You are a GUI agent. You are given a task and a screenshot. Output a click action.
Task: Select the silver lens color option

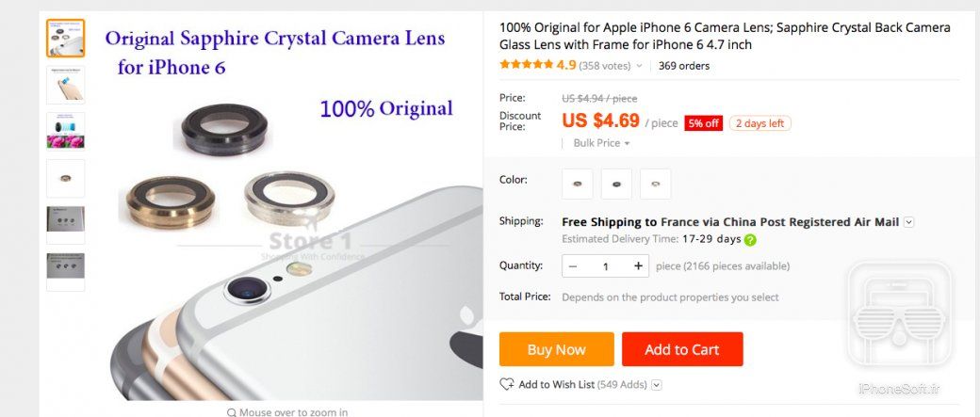coord(655,184)
